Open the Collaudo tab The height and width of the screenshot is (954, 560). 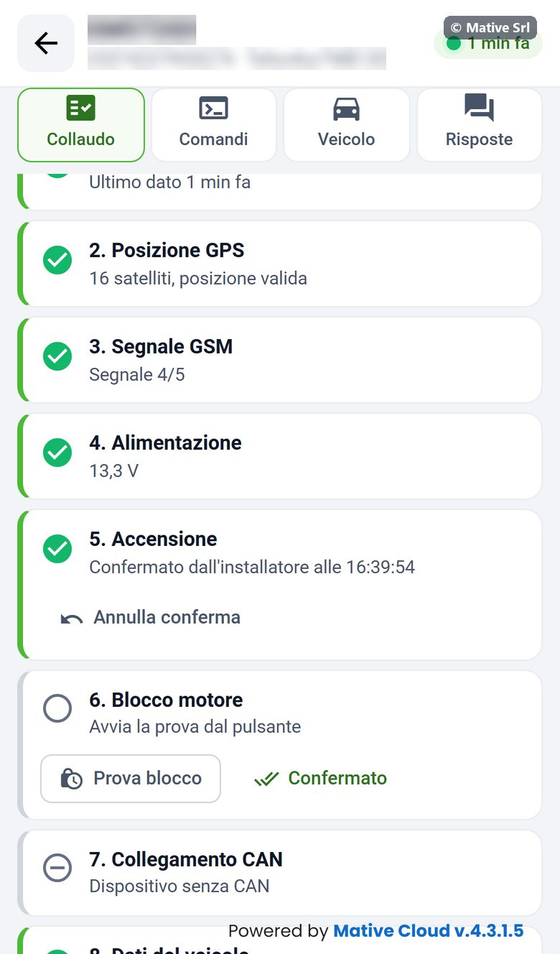[x=81, y=125]
